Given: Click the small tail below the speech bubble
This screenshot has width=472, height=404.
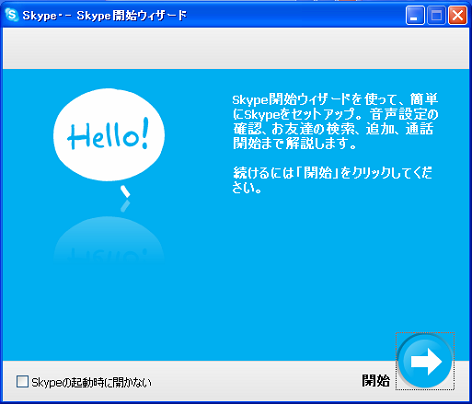Looking at the screenshot, I should pyautogui.click(x=125, y=191).
